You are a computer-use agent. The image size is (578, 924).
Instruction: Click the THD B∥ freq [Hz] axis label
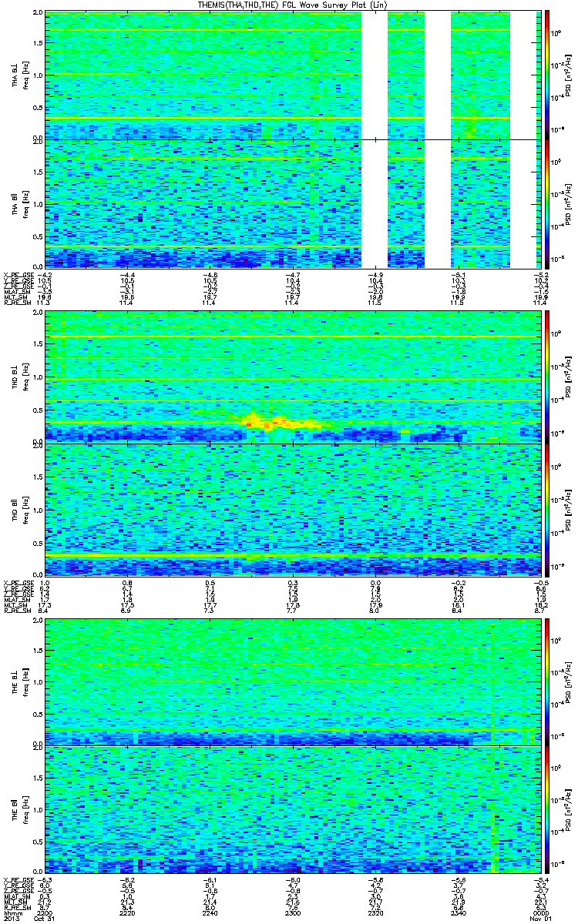[x=25, y=510]
